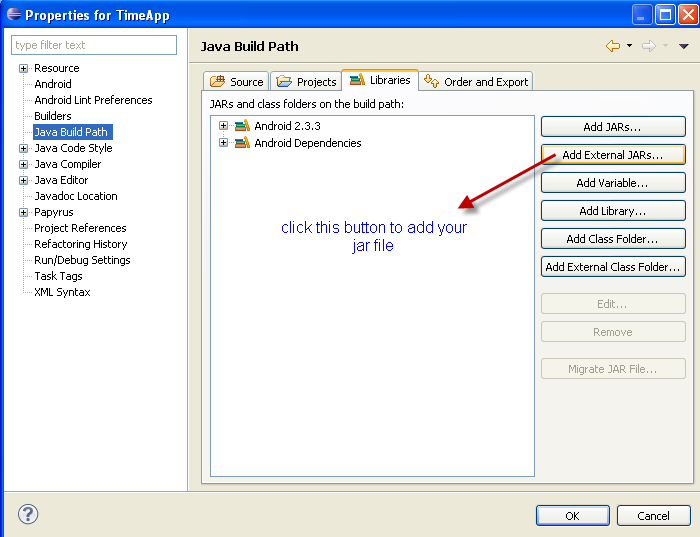Expand the Java Code Style node
Image resolution: width=700 pixels, height=537 pixels.
23,148
